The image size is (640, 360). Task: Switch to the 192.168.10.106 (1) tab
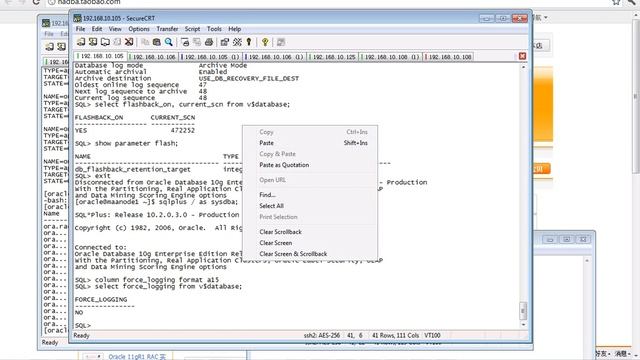click(x=275, y=57)
